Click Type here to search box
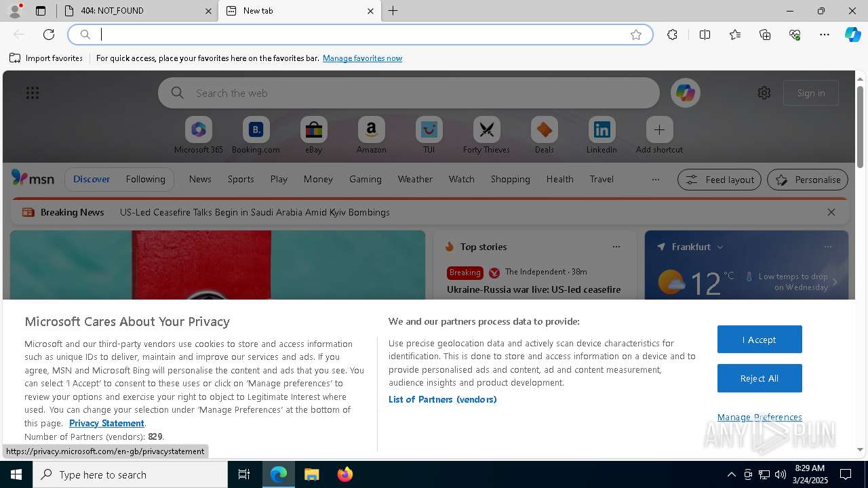The image size is (868, 488). (x=130, y=474)
